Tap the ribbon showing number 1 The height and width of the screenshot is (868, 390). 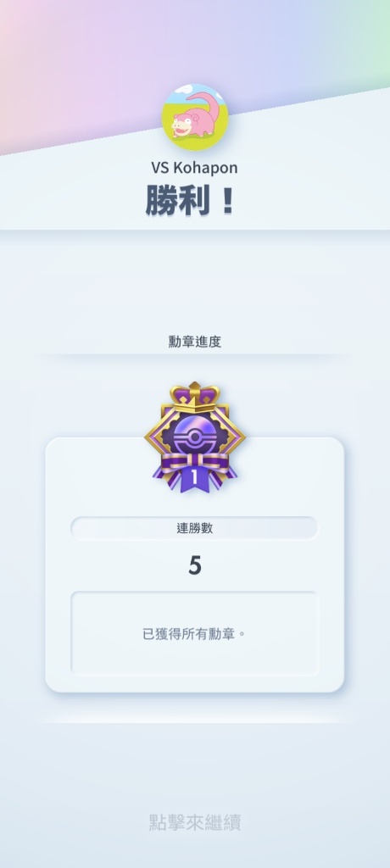[x=194, y=478]
